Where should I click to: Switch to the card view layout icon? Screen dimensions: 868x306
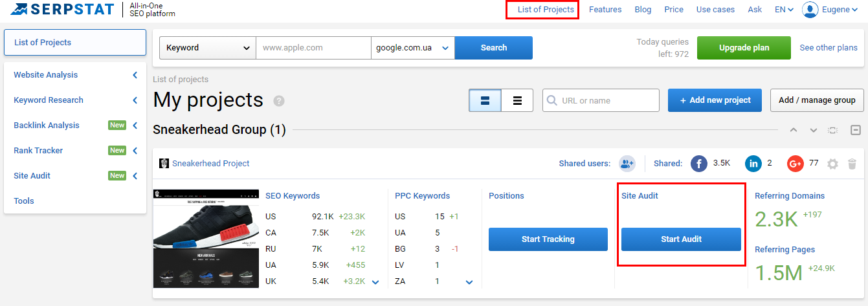point(485,100)
